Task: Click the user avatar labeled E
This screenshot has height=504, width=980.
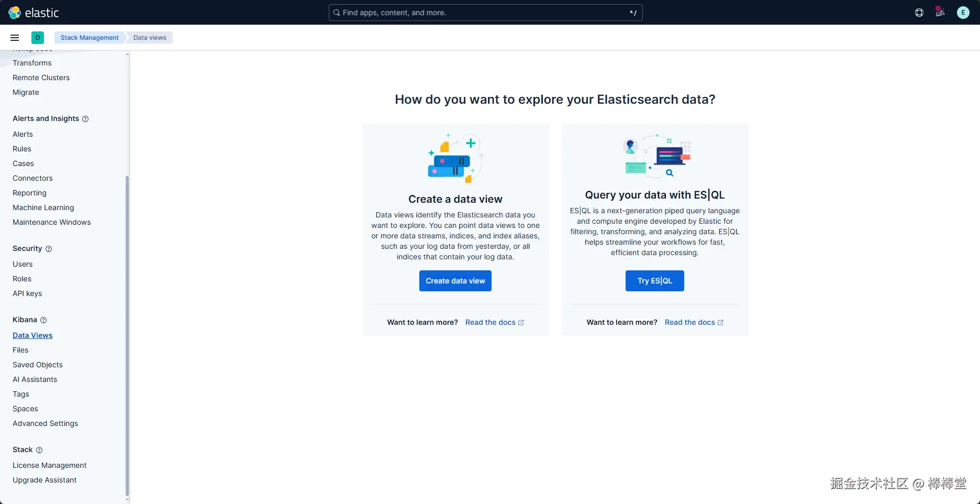Action: [x=963, y=13]
